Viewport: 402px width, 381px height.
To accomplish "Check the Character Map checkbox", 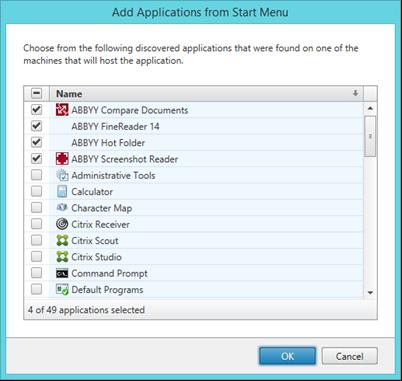I will point(36,208).
